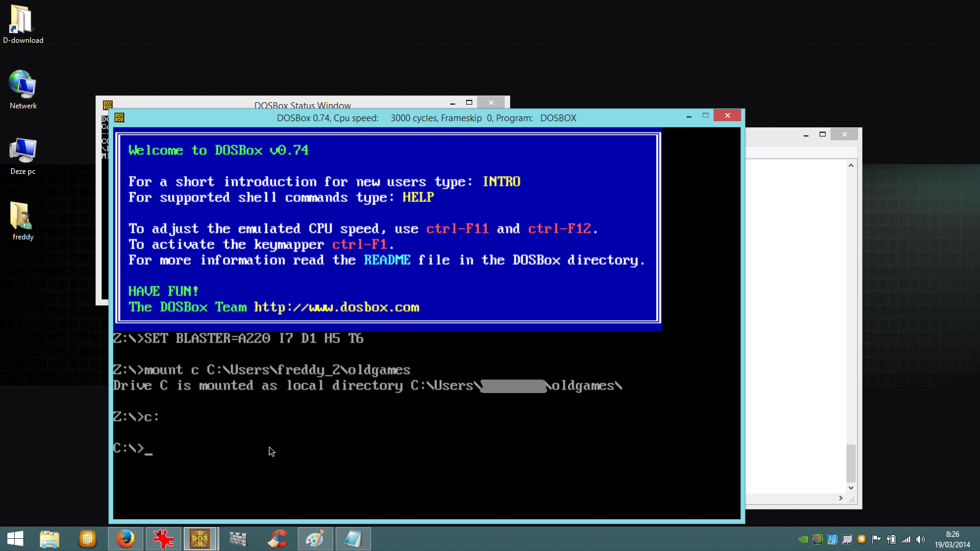Screen dimensions: 980x551
Task: Click the 'Drive C is mounted' output line
Action: [x=367, y=386]
